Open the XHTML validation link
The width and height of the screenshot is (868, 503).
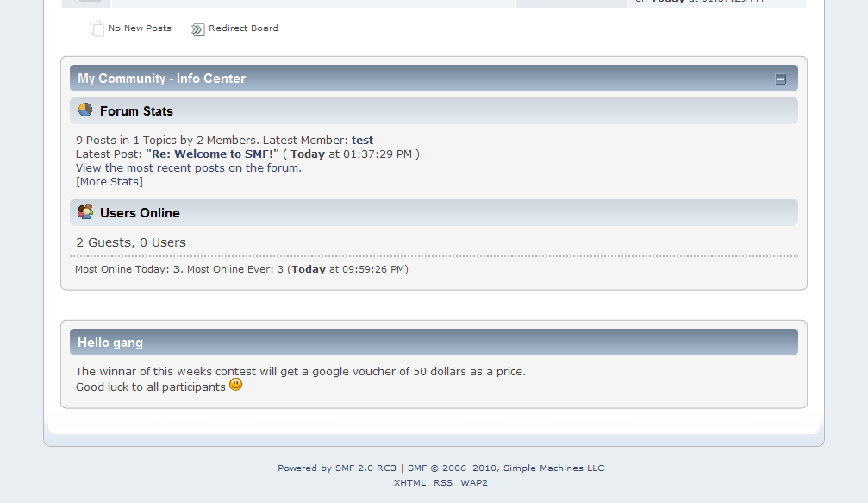click(x=409, y=482)
